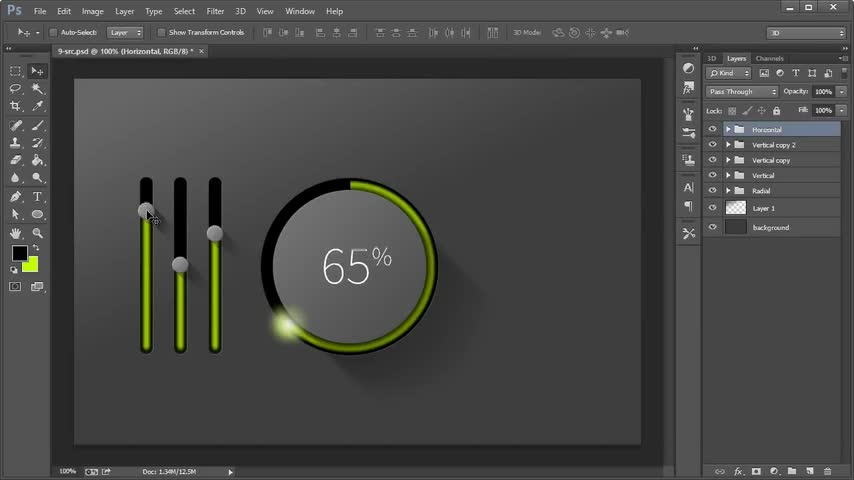Screen dimensions: 854x480
Task: Add a layer style with fx button
Action: 738,471
